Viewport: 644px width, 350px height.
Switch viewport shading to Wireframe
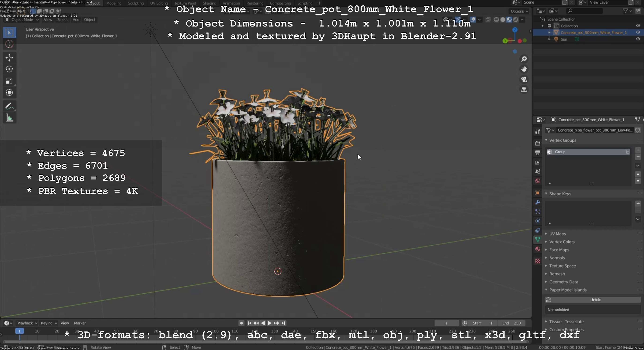click(x=497, y=20)
